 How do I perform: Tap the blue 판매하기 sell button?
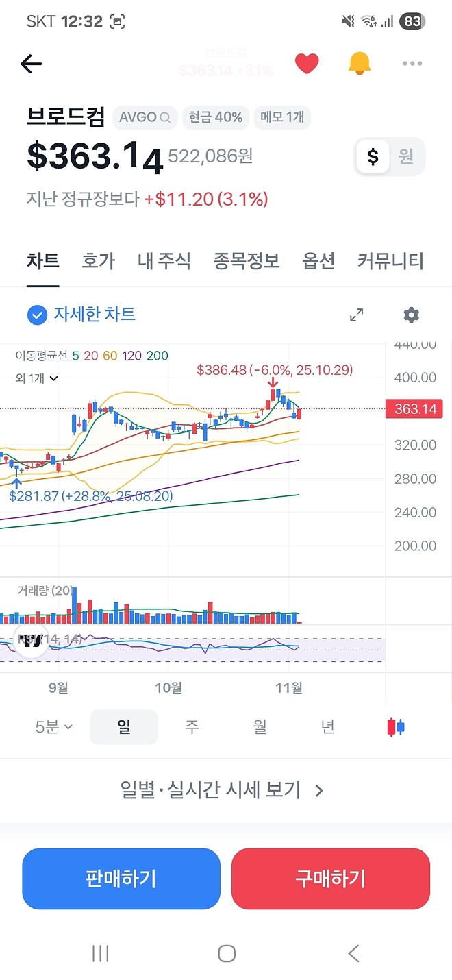click(x=121, y=879)
